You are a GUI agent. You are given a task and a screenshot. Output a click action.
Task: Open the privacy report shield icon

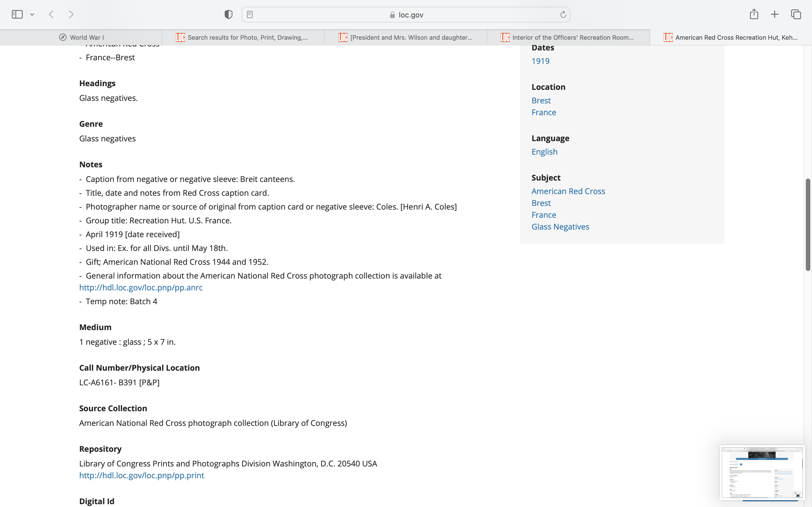click(x=228, y=14)
